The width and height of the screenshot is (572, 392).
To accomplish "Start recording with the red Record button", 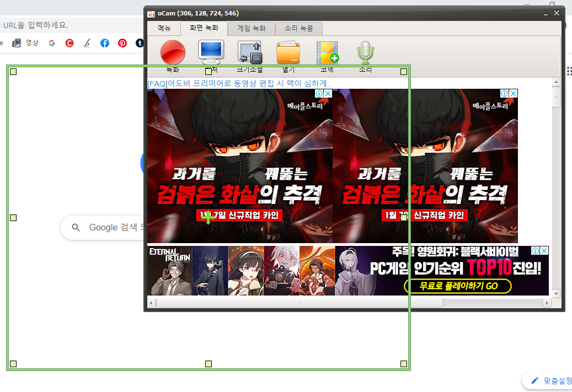I will (173, 52).
